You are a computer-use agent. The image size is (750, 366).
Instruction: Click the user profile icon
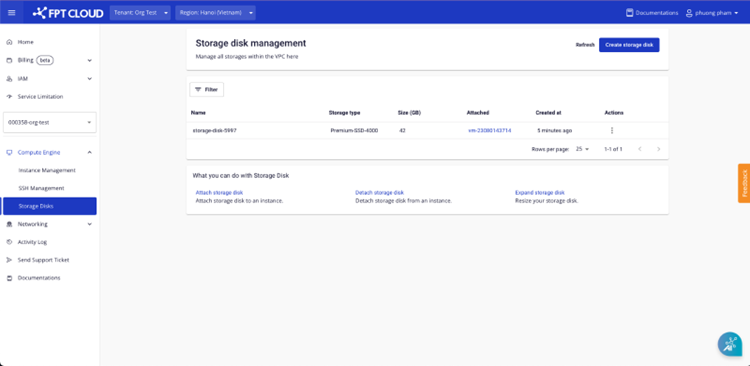pyautogui.click(x=689, y=13)
